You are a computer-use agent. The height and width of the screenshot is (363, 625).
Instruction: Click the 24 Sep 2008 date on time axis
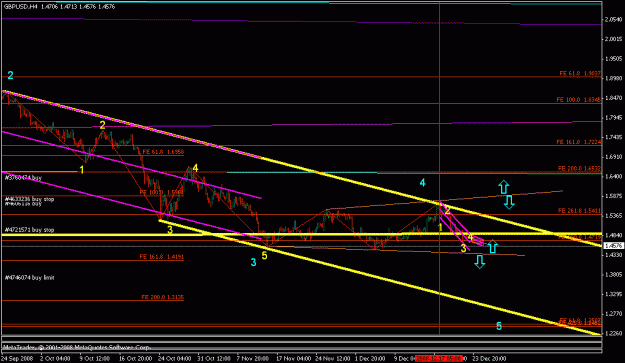pos(18,358)
